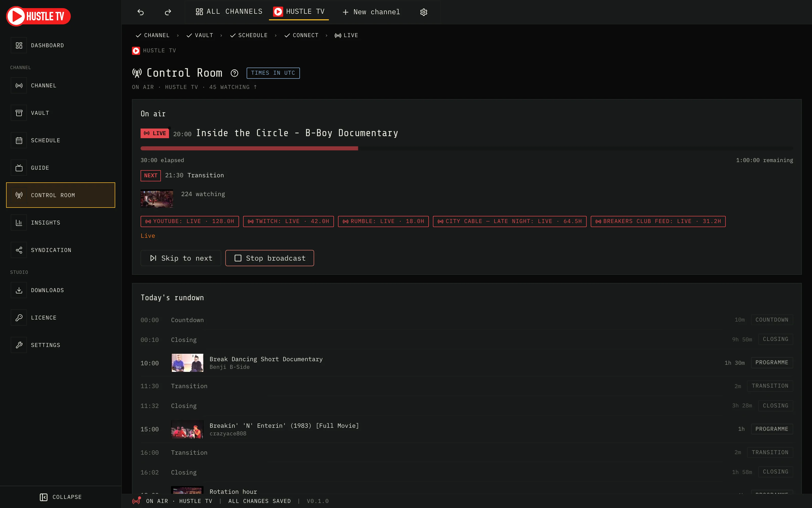Click the Inside the Circle programme title
The image size is (812, 508).
click(x=297, y=133)
